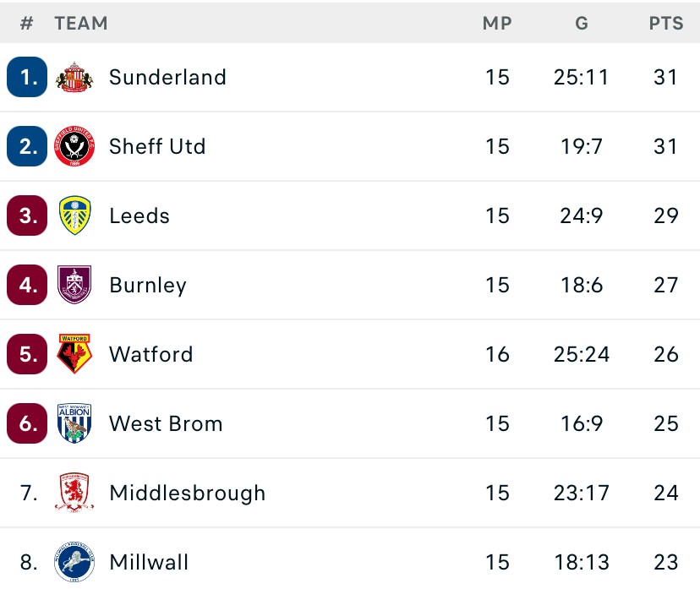The height and width of the screenshot is (589, 700).
Task: Click the G goals column header
Action: click(582, 24)
